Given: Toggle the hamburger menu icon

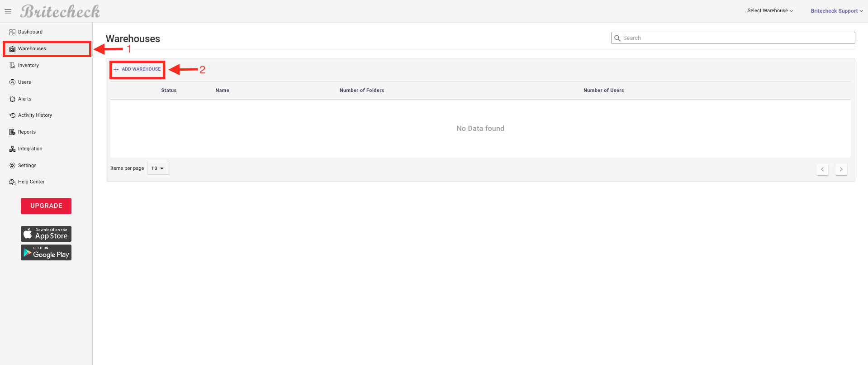Looking at the screenshot, I should tap(8, 11).
